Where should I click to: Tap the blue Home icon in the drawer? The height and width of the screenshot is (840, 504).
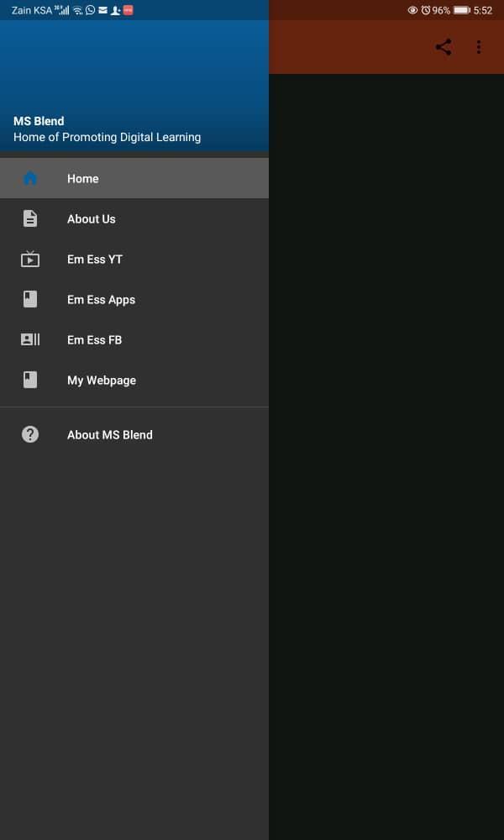(30, 178)
